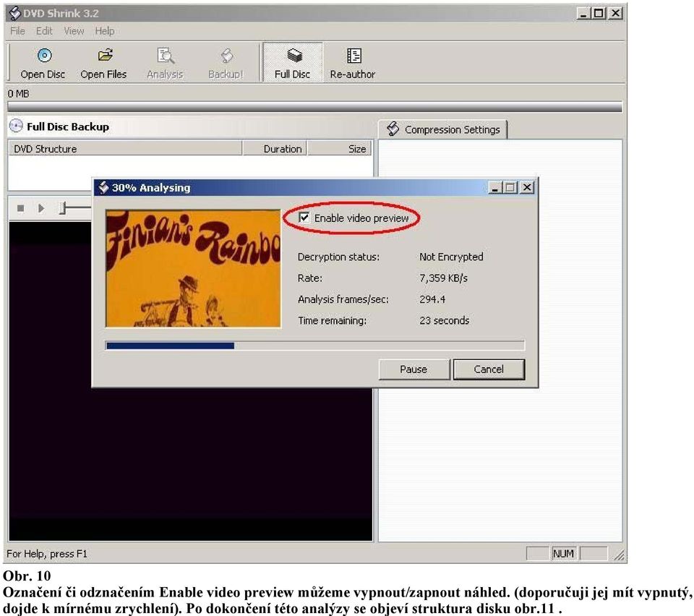This screenshot has height=616, width=694.
Task: Open the View menu
Action: point(74,31)
